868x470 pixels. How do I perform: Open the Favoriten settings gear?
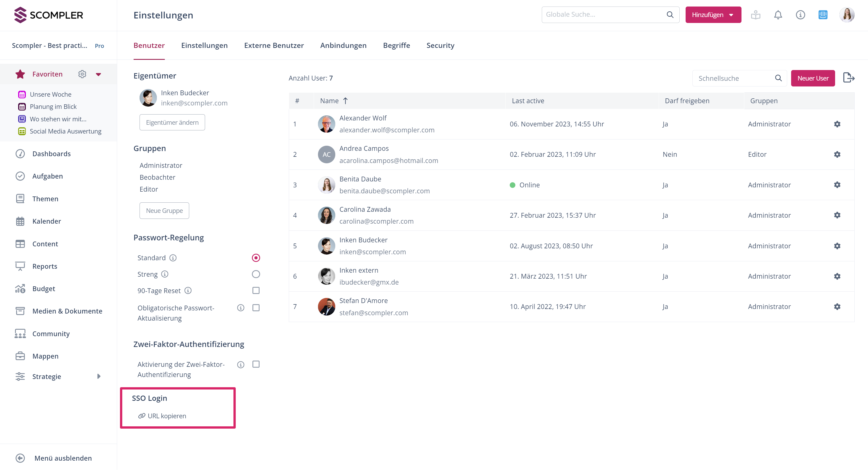[82, 74]
